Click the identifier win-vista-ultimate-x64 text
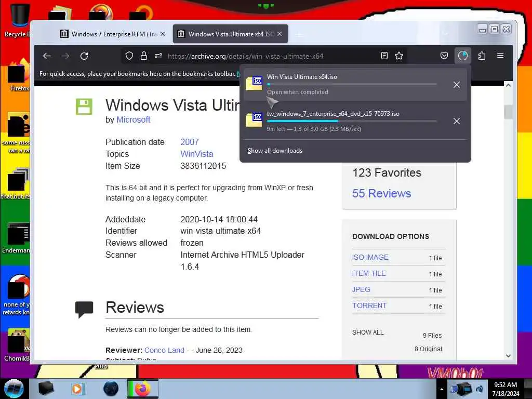The width and height of the screenshot is (532, 399). (x=220, y=231)
